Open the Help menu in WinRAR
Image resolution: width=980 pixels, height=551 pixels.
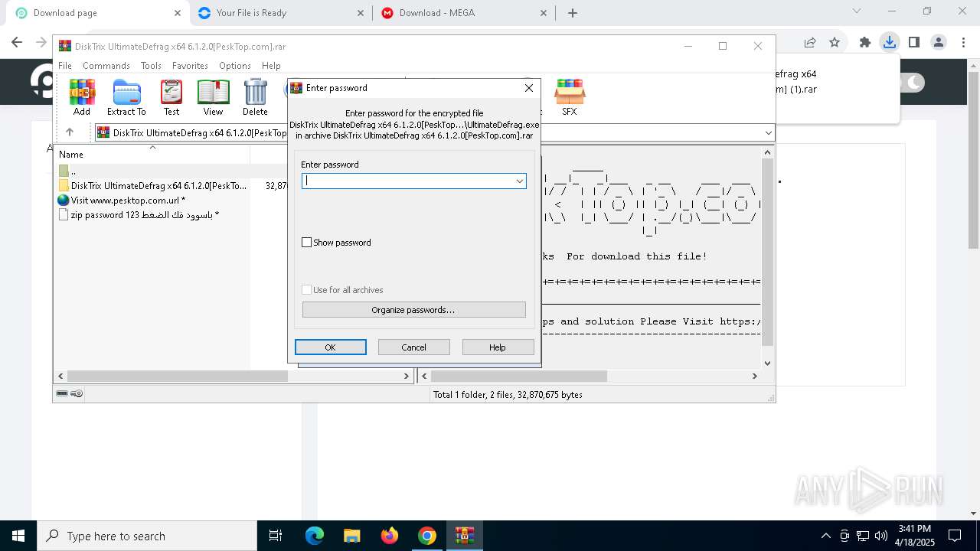click(x=271, y=66)
